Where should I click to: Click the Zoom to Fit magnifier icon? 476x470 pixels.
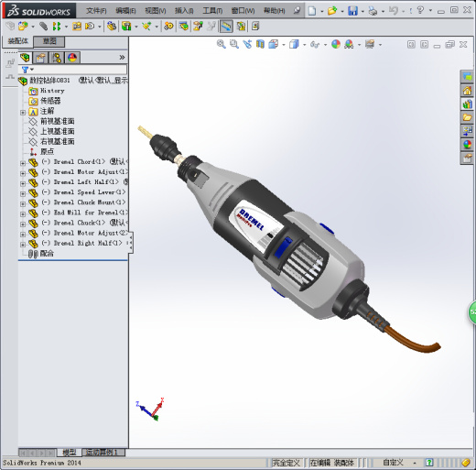click(222, 44)
